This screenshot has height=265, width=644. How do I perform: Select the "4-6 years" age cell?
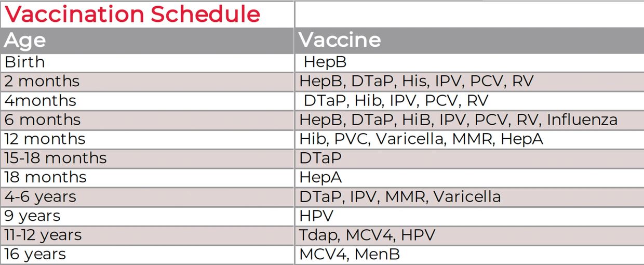[41, 197]
